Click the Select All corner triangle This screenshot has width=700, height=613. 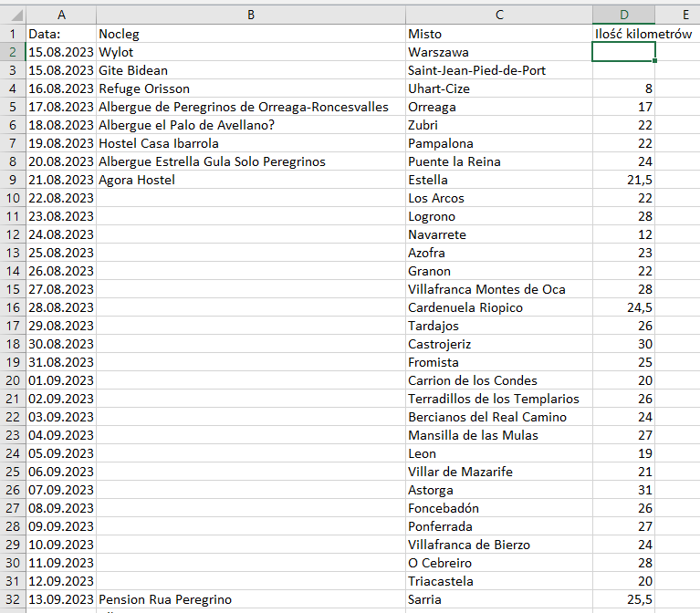click(x=13, y=15)
